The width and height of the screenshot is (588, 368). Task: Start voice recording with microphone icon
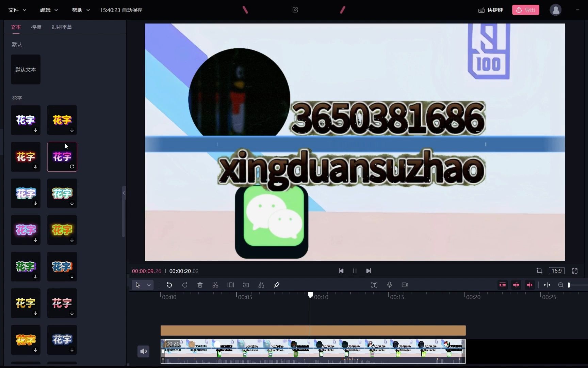coord(390,285)
